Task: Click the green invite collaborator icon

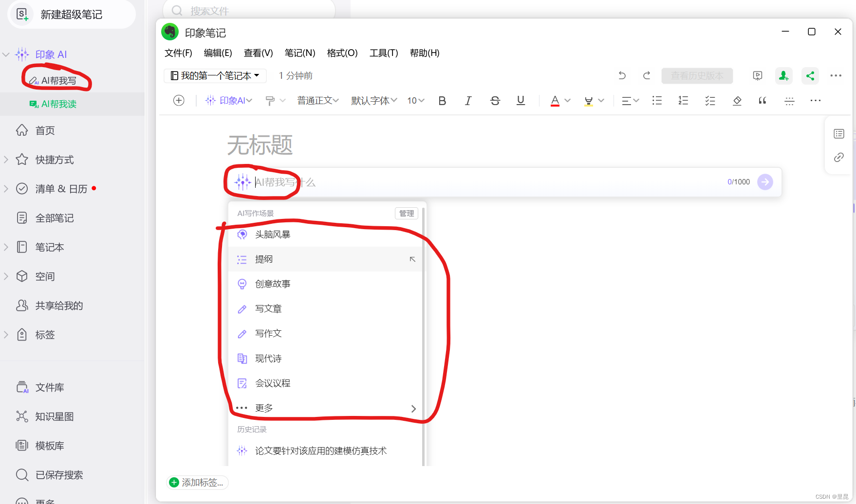Action: [783, 75]
